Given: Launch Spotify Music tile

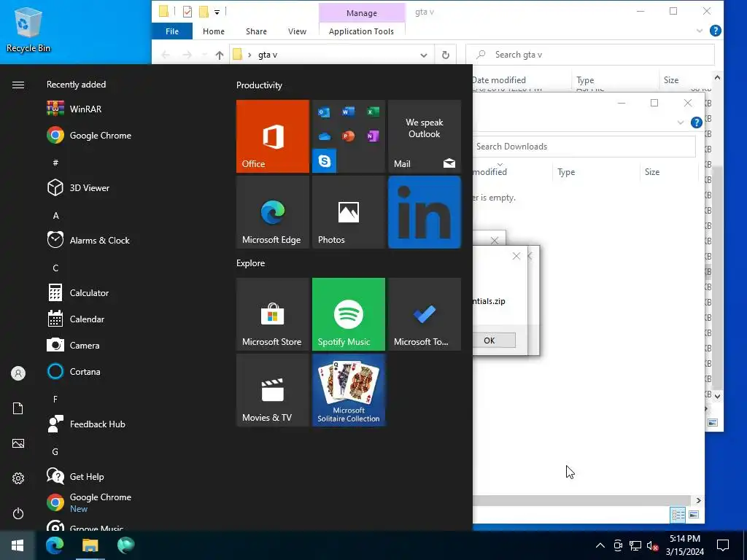Looking at the screenshot, I should pyautogui.click(x=348, y=314).
